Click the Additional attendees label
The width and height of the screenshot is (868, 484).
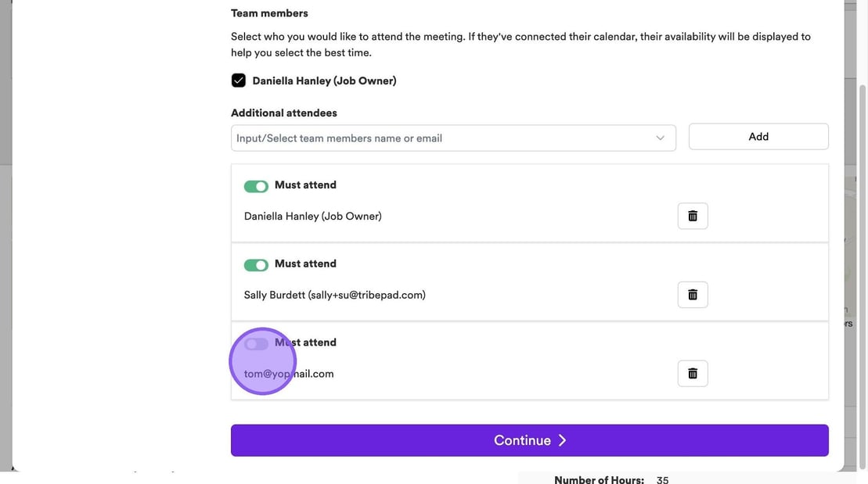tap(283, 113)
